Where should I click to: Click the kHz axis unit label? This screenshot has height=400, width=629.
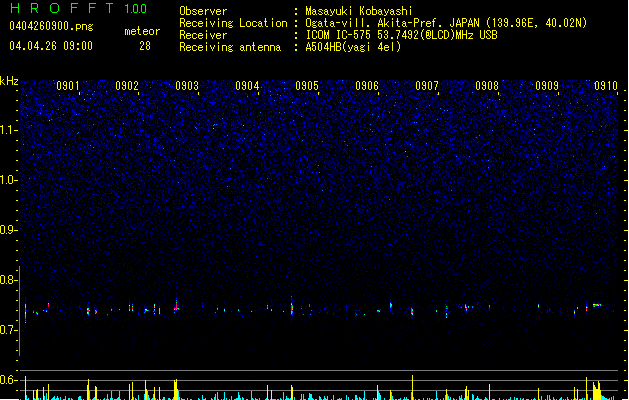coord(9,81)
